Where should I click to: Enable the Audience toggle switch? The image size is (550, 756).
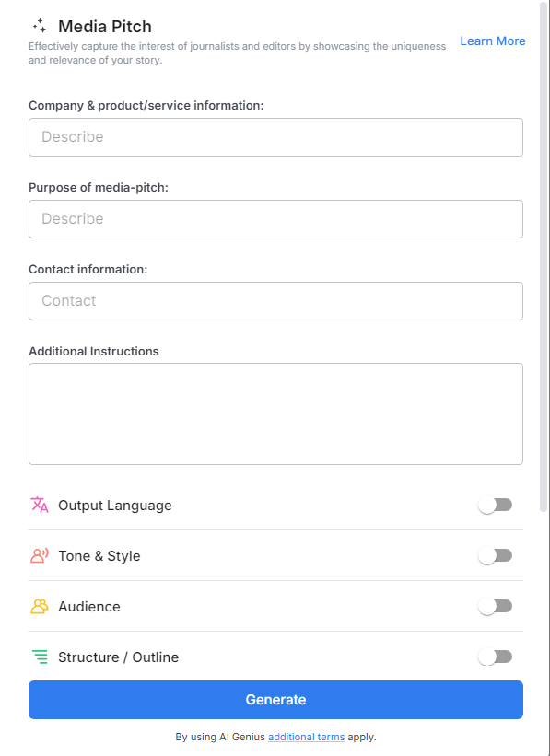coord(495,606)
